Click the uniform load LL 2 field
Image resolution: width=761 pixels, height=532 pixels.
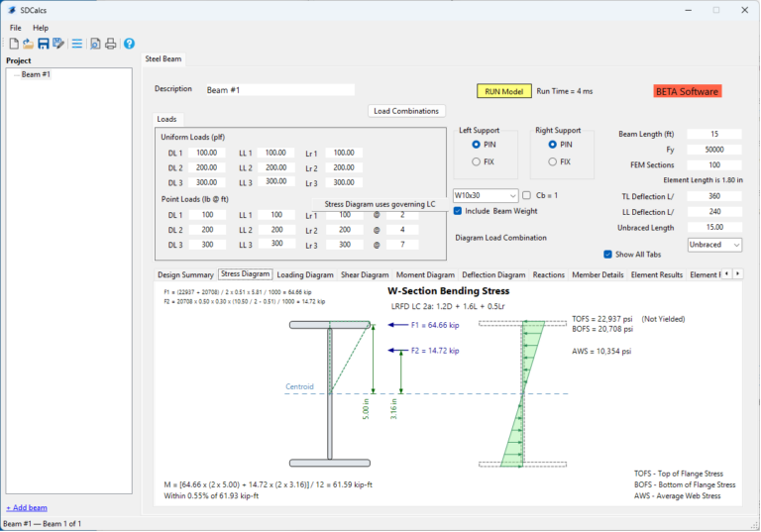point(275,167)
